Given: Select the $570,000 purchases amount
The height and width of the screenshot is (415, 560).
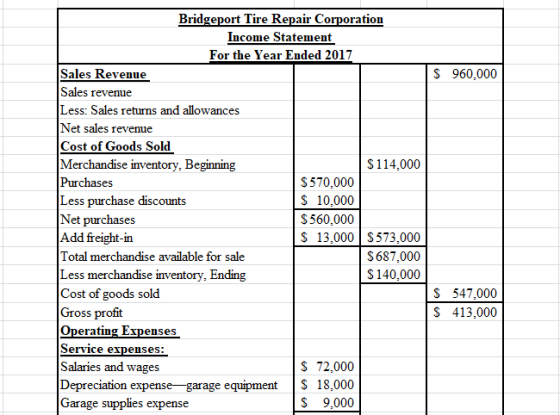Looking at the screenshot, I should [x=327, y=182].
